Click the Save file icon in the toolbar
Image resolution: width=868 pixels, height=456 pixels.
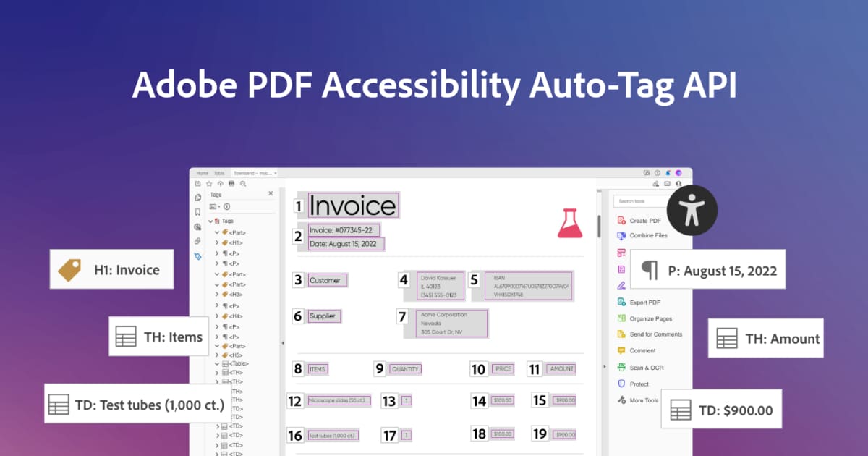pyautogui.click(x=197, y=184)
